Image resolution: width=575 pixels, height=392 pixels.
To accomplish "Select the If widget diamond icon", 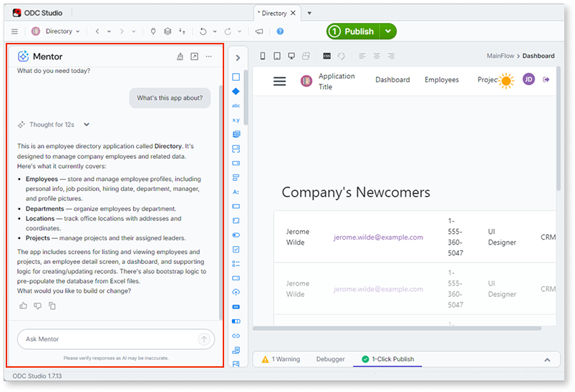I will (236, 92).
